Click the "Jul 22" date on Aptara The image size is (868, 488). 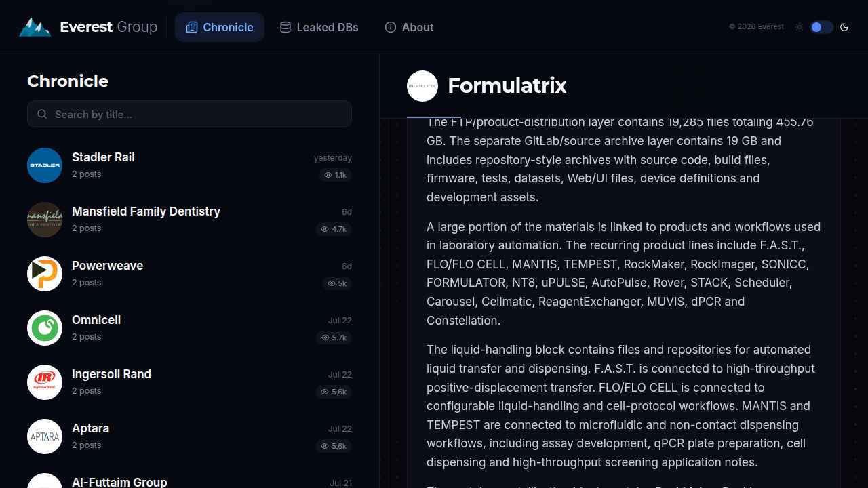click(340, 429)
